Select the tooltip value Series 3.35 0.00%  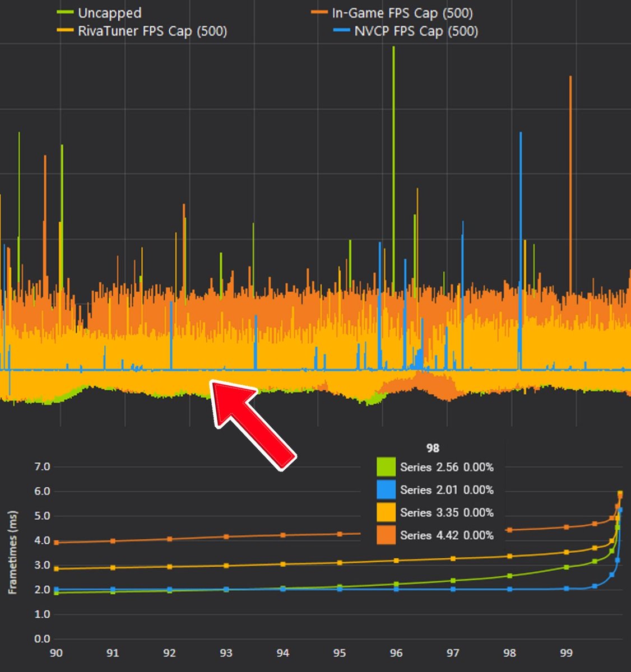[x=447, y=512]
